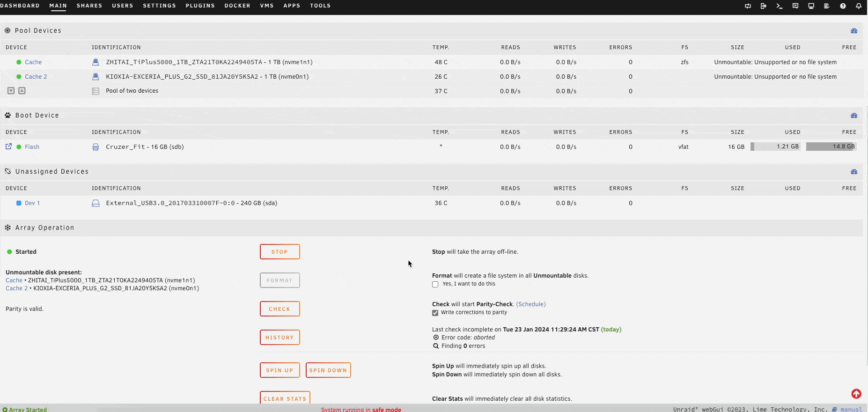868x412 pixels.
Task: Open the Cache device link in Pool Devices
Action: click(x=33, y=62)
